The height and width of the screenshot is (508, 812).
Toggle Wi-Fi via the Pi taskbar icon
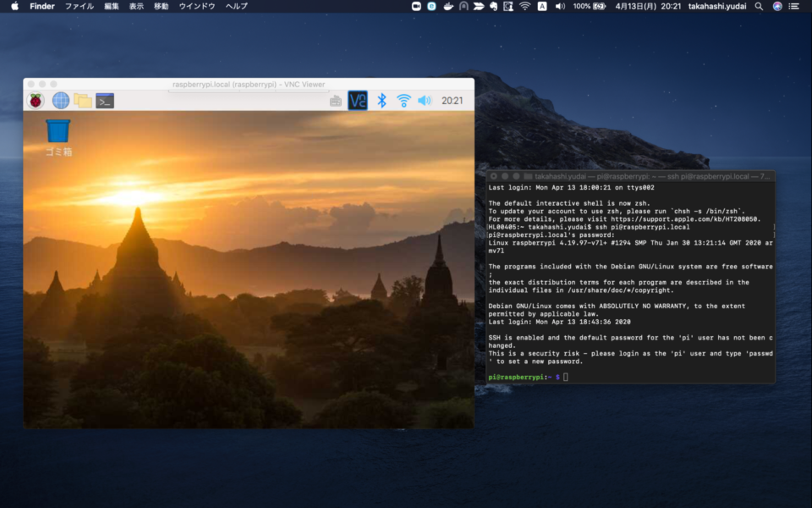coord(404,99)
